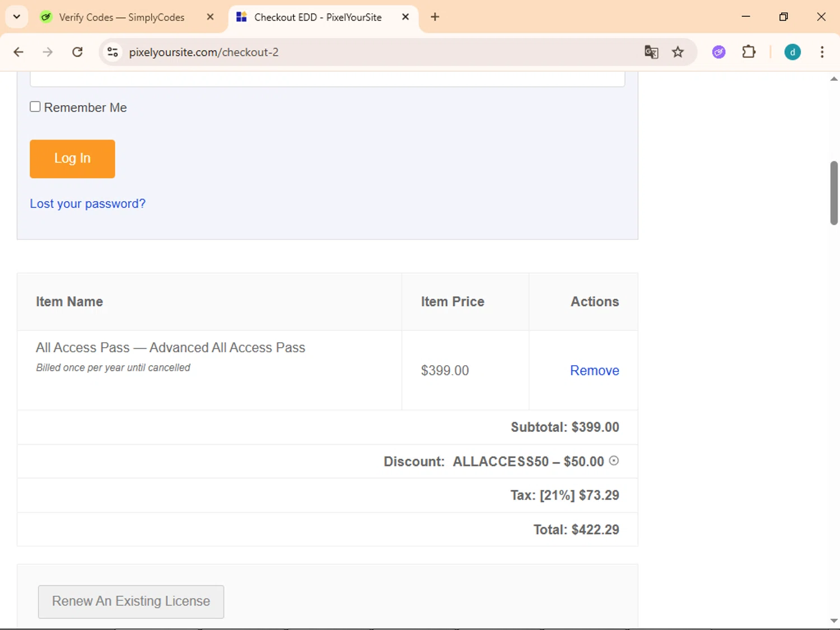Open the purple SimplyCodes extension icon
840x630 pixels.
(719, 52)
